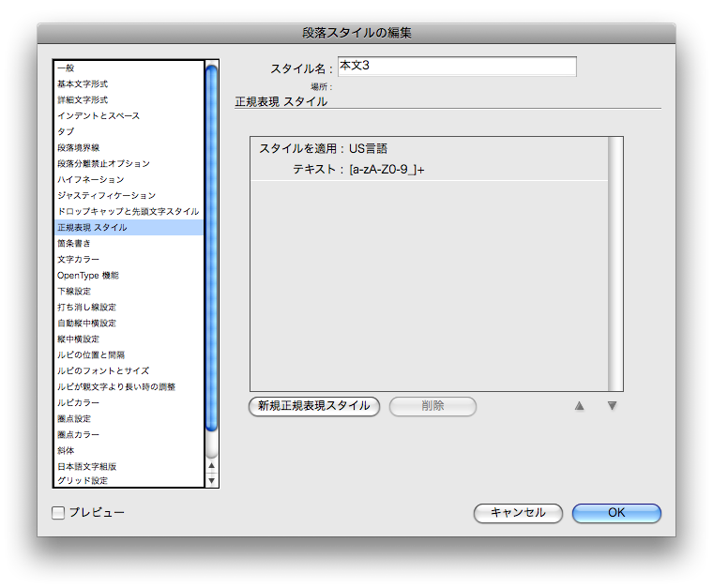713x588 pixels.
Task: Select ルビが親文字より長い時の調整 category
Action: [x=129, y=386]
